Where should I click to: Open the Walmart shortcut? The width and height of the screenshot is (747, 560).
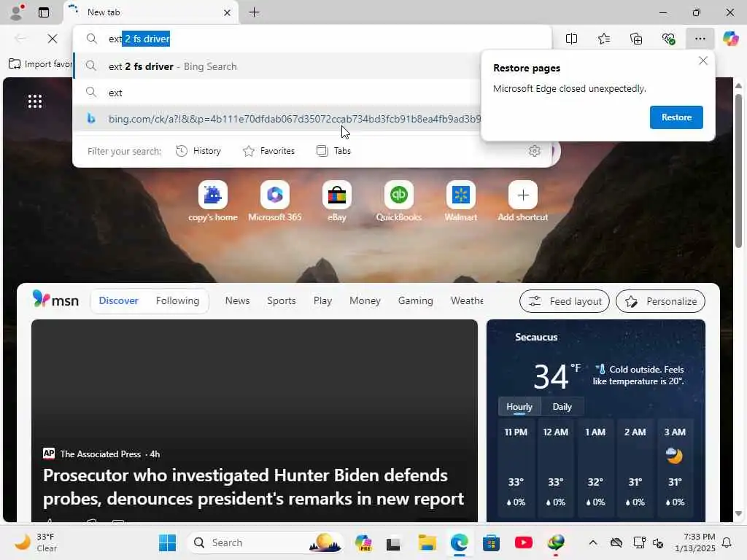(x=461, y=201)
